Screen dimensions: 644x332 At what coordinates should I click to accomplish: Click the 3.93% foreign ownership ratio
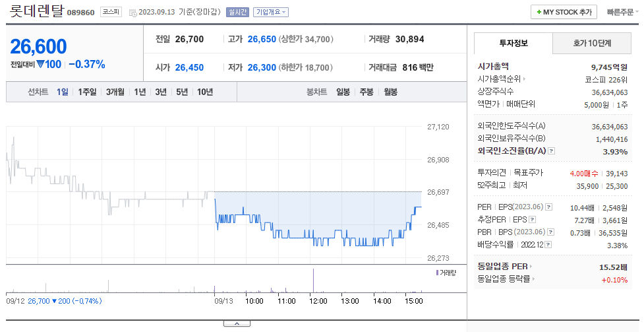point(615,152)
